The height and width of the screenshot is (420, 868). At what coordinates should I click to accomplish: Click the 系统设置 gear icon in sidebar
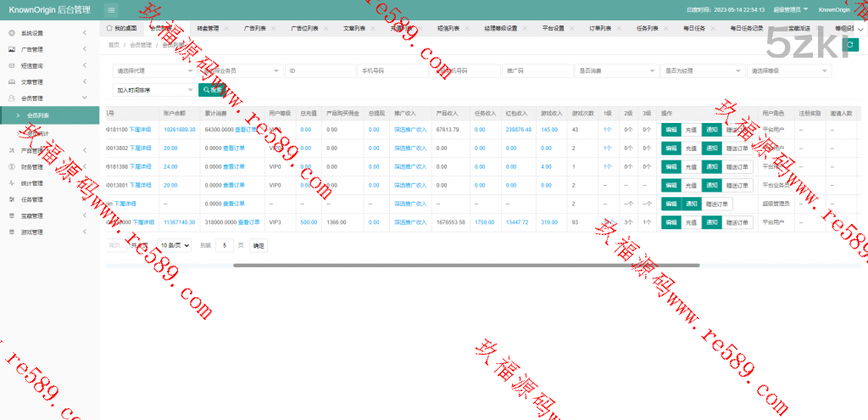click(x=11, y=32)
